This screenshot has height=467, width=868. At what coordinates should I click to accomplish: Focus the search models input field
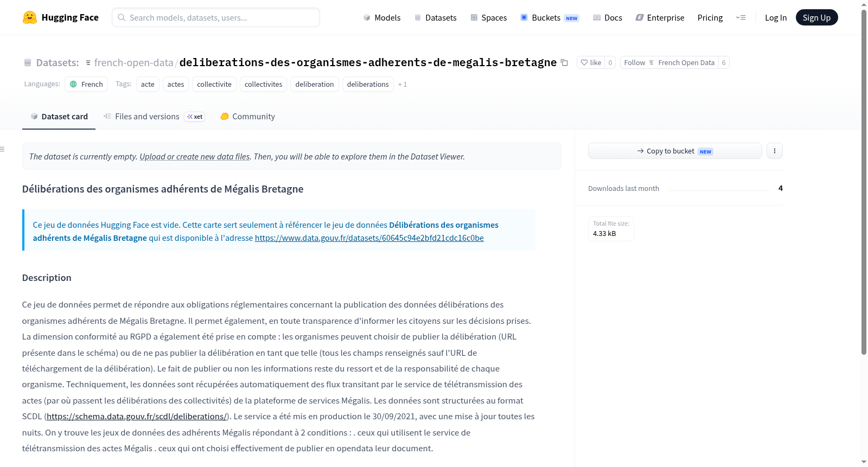[216, 17]
